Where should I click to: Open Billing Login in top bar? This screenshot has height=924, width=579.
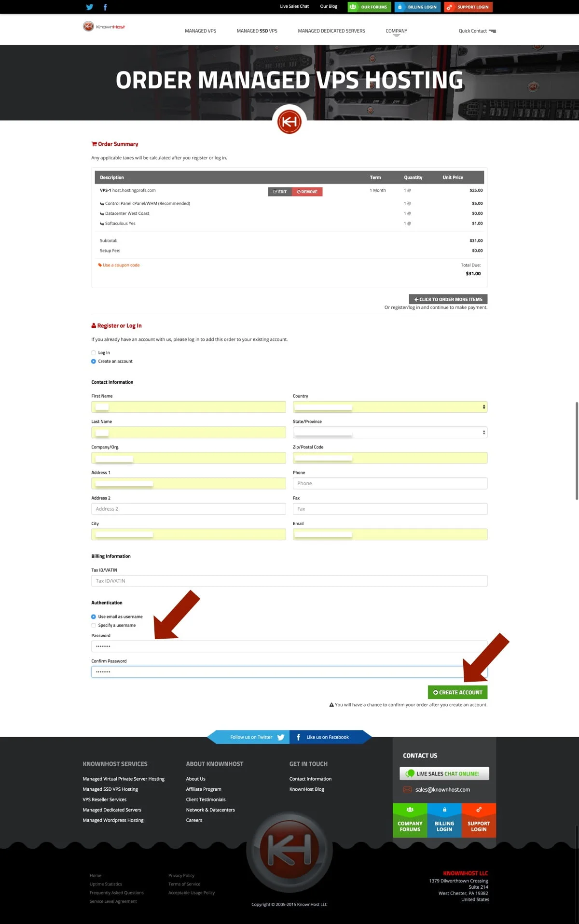click(x=417, y=7)
